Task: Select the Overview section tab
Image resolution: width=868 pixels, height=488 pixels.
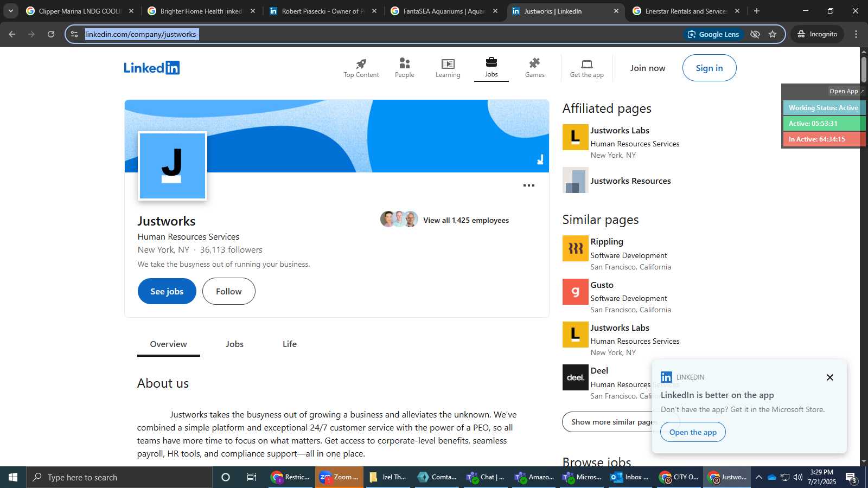Action: click(168, 344)
